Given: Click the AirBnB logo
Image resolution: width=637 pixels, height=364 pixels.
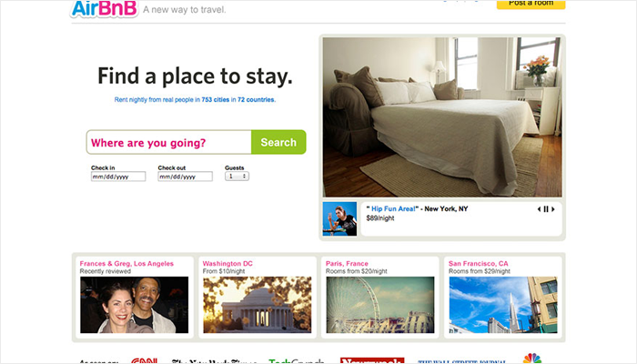Looking at the screenshot, I should point(104,8).
